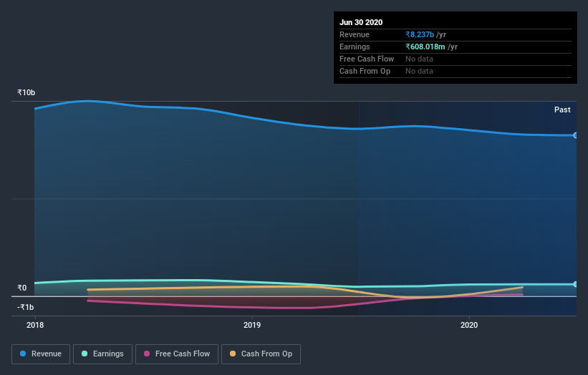588x375 pixels.
Task: Click the Cash From Op label in tooltip
Action: [365, 71]
